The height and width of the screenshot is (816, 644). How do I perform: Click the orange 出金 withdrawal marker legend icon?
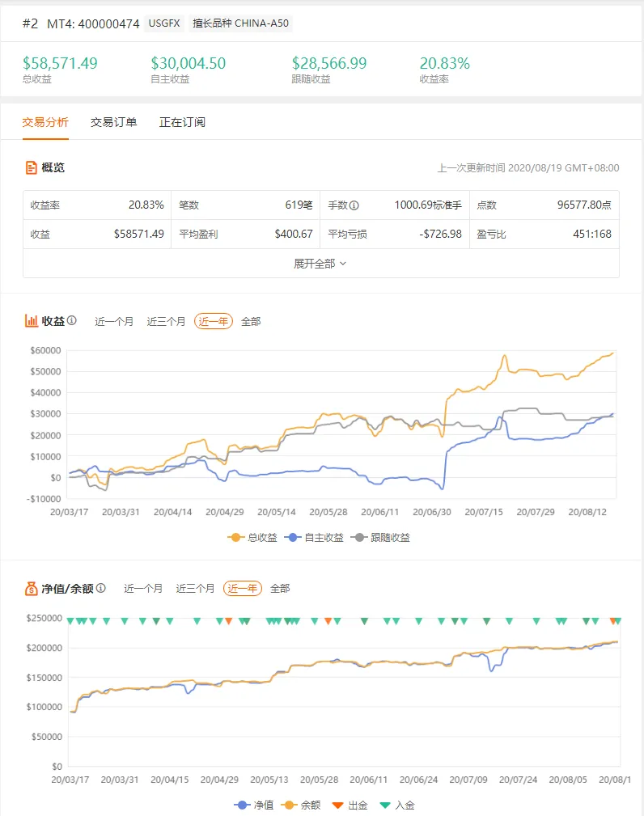pyautogui.click(x=338, y=805)
